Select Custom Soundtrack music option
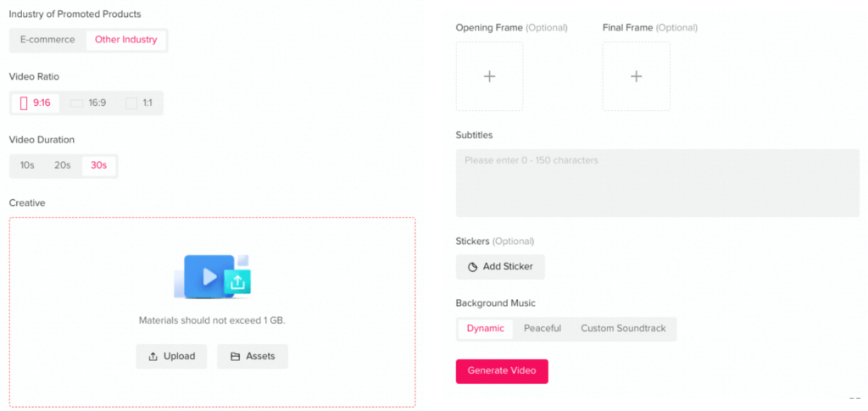 623,329
